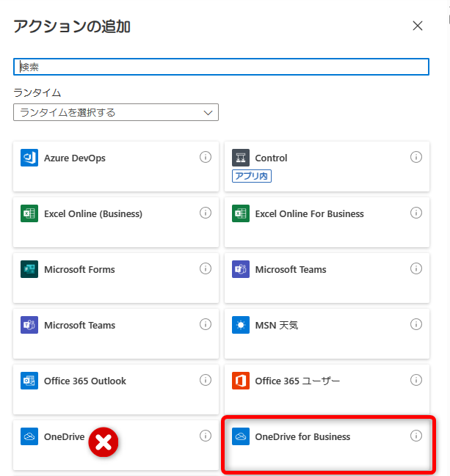Click the "MSN 天気" label

pyautogui.click(x=277, y=326)
